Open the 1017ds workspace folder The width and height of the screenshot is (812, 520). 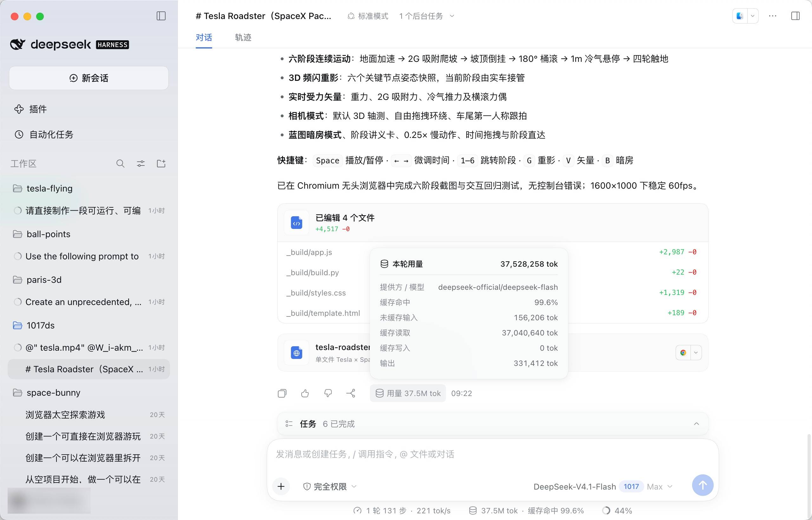coord(88,325)
